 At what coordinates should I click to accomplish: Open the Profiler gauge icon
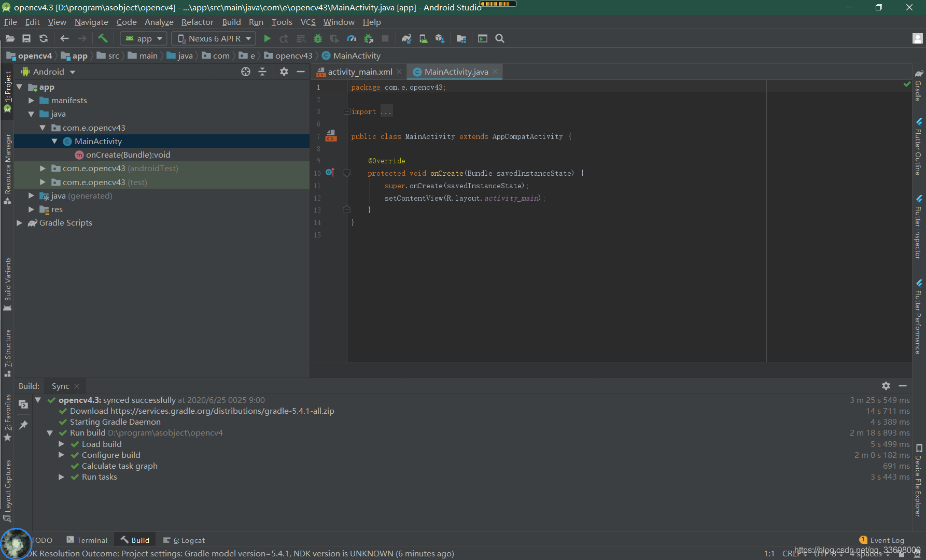352,38
